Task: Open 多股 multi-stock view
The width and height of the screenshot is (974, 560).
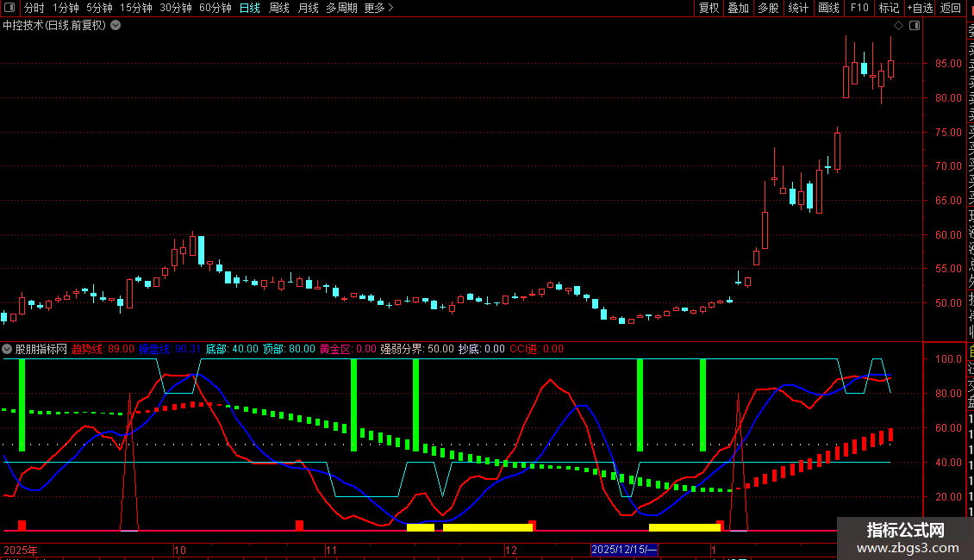Action: click(768, 8)
